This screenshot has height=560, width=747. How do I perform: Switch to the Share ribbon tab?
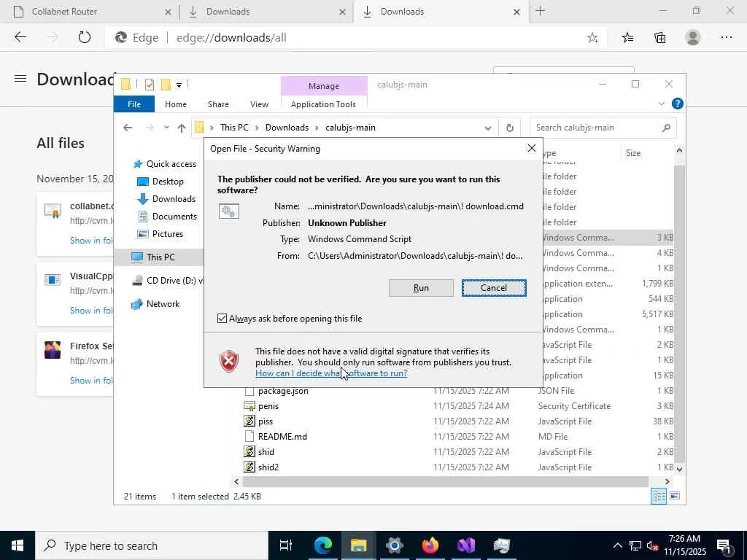(218, 104)
